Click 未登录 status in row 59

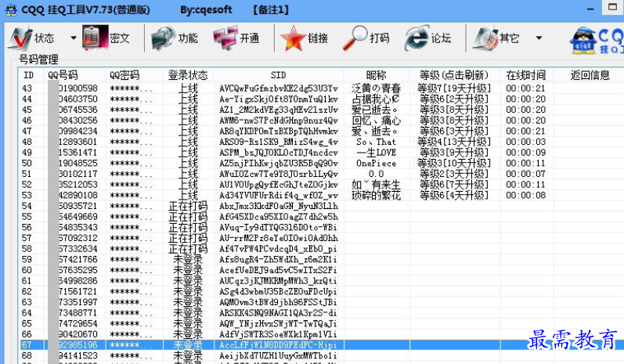(188, 260)
